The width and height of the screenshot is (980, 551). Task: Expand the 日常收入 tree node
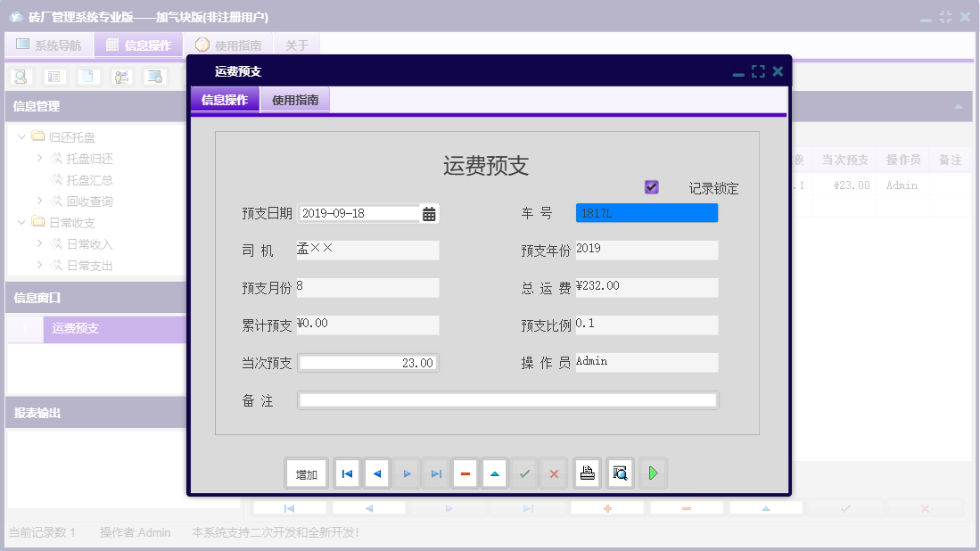point(37,243)
